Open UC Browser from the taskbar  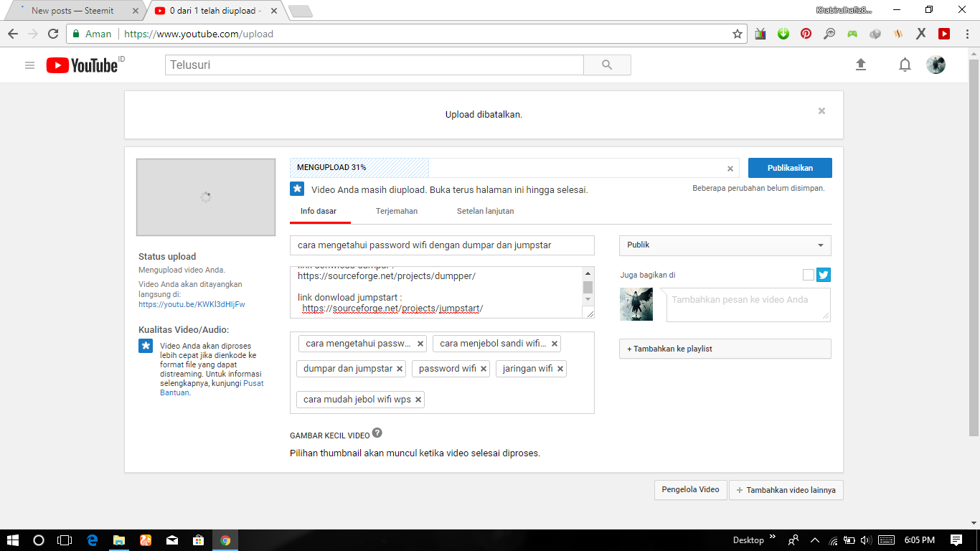point(145,540)
